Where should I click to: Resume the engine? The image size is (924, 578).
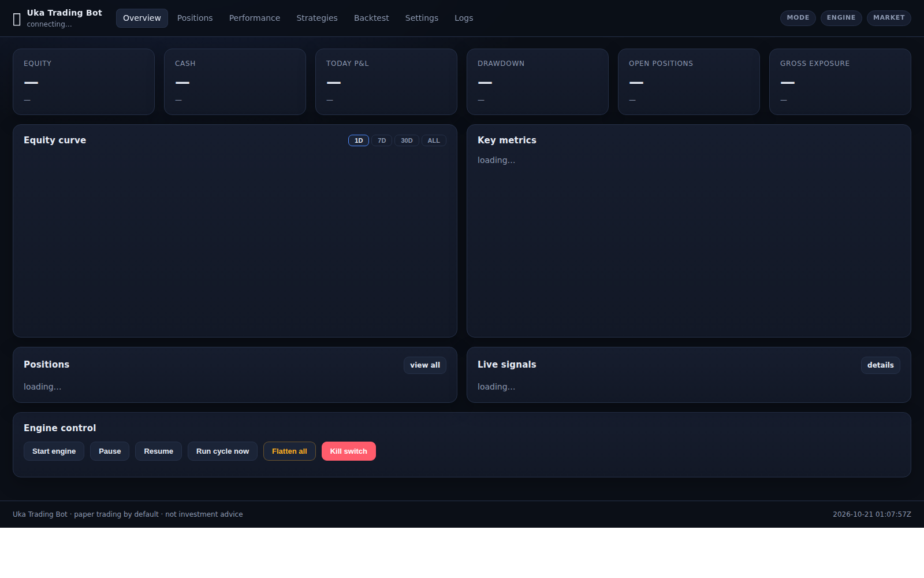click(158, 451)
